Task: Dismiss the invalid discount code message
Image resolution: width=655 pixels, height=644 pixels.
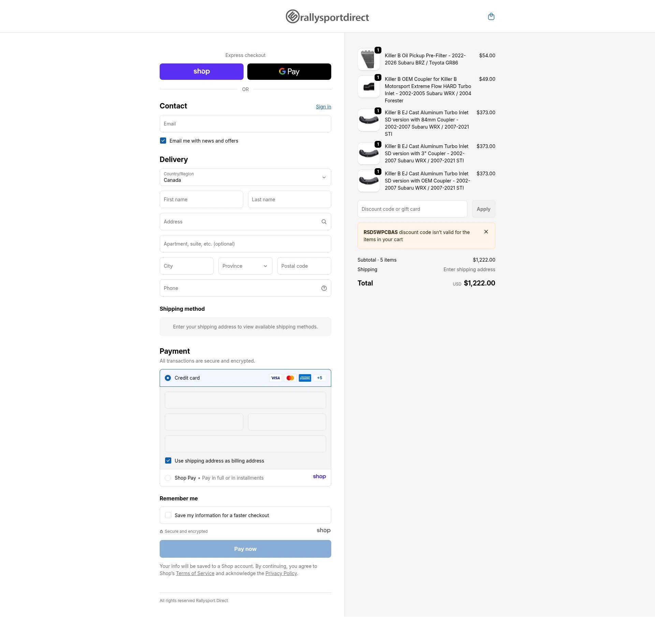Action: (486, 232)
